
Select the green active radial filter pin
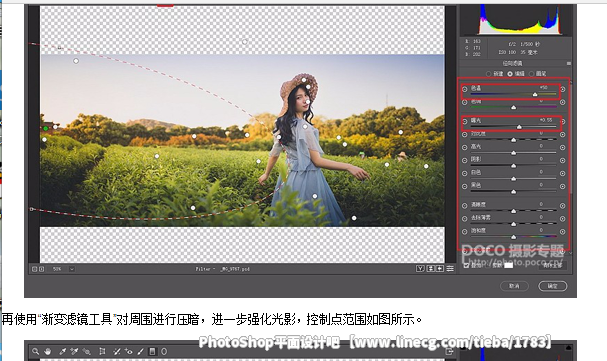point(46,128)
